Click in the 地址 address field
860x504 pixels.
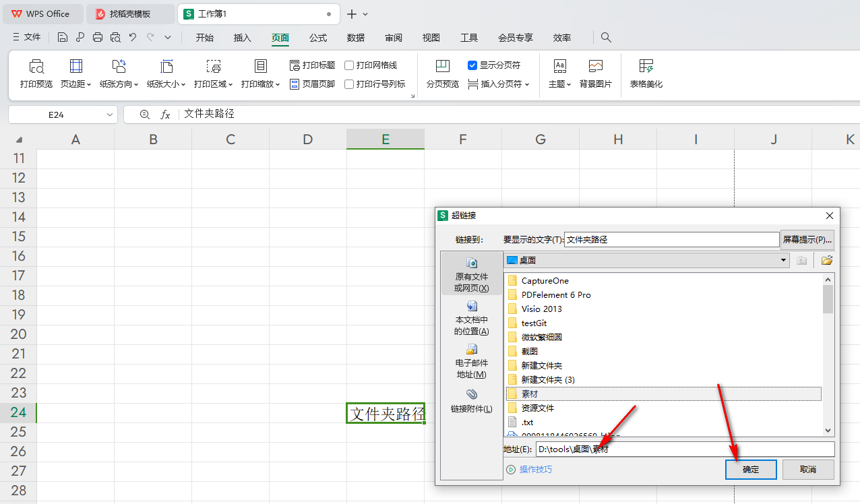click(x=685, y=449)
